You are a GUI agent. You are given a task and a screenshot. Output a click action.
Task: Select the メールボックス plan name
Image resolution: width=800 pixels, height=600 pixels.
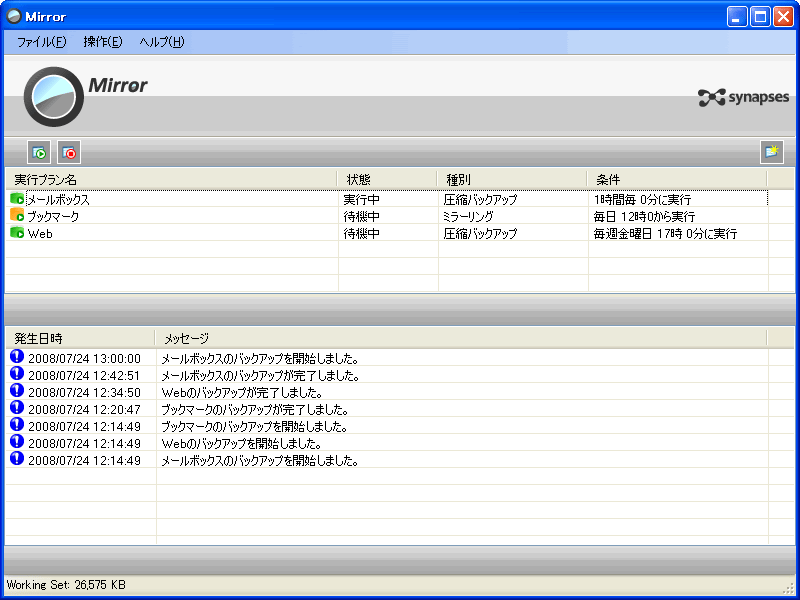coord(58,199)
